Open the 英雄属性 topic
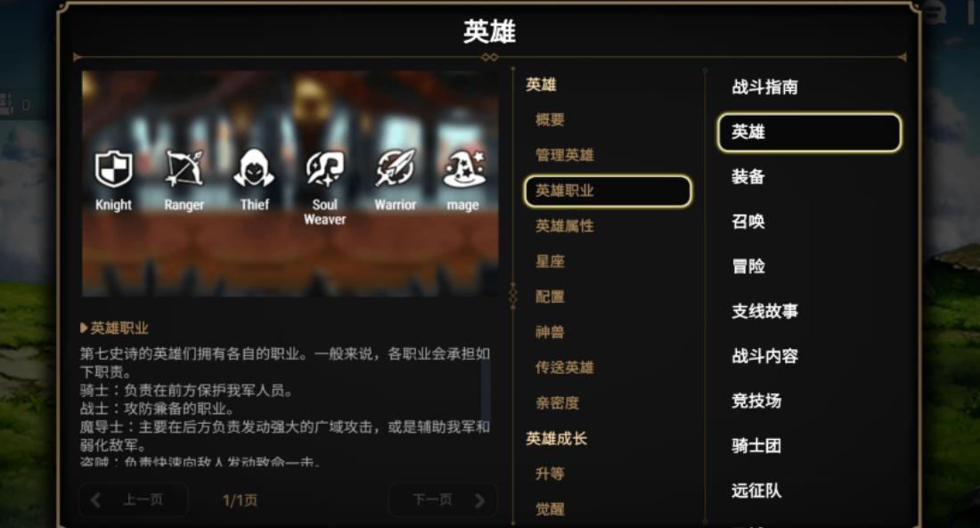980x528 pixels. pyautogui.click(x=564, y=225)
